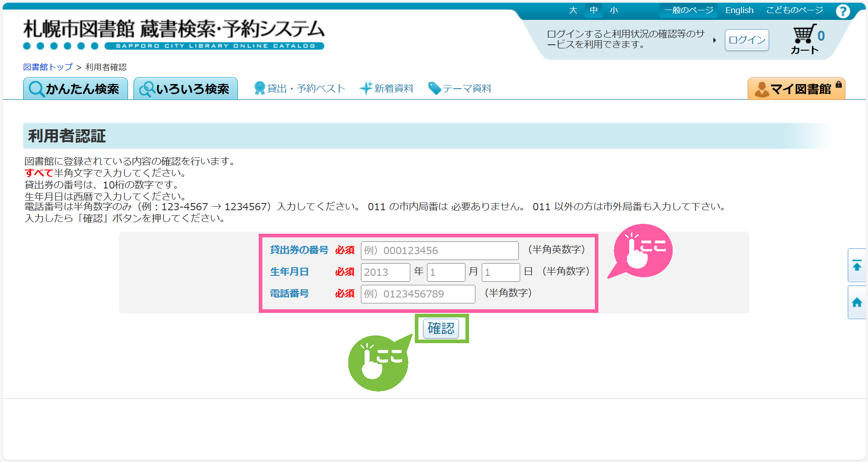
Task: Click the ログイン button
Action: [747, 40]
